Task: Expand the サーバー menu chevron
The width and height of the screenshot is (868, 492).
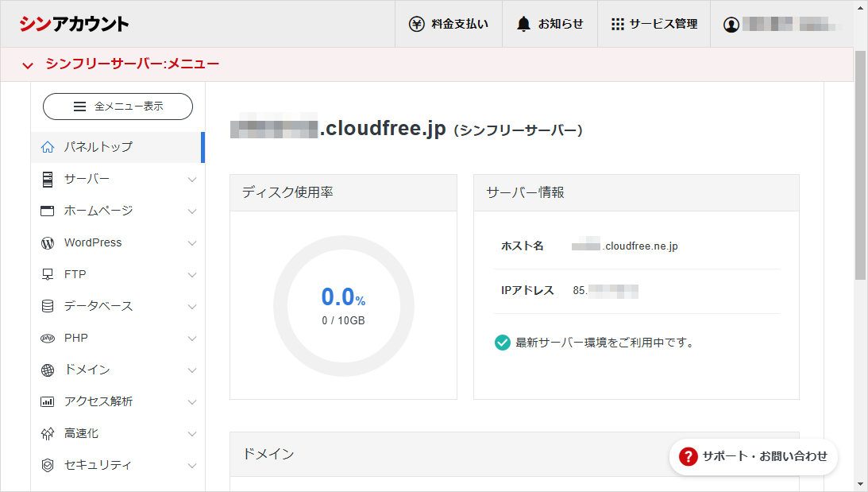Action: pyautogui.click(x=191, y=180)
